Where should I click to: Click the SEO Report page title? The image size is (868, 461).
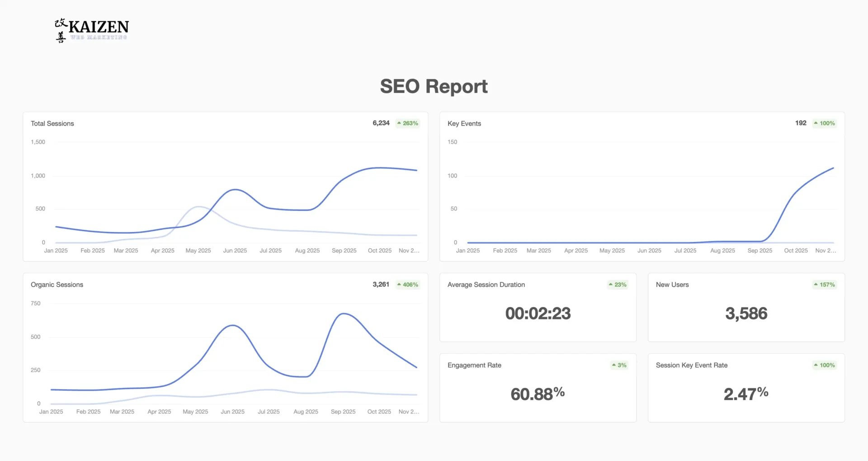(434, 86)
